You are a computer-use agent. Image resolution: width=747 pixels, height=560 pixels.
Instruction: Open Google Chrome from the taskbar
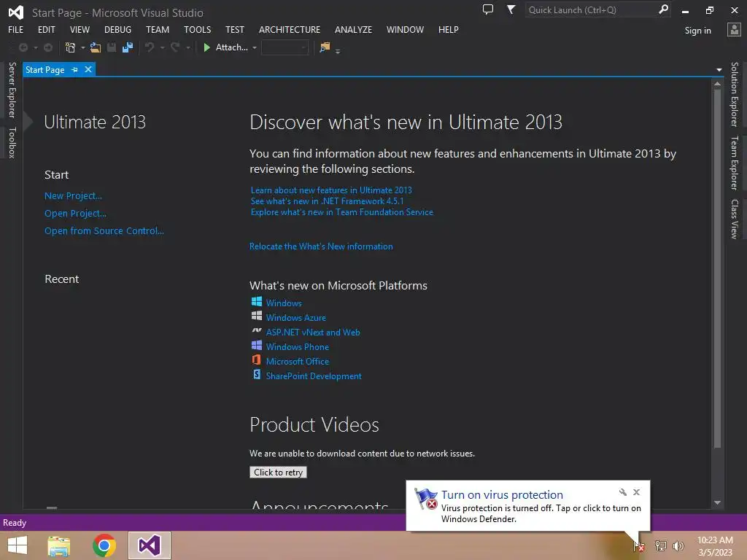(104, 545)
